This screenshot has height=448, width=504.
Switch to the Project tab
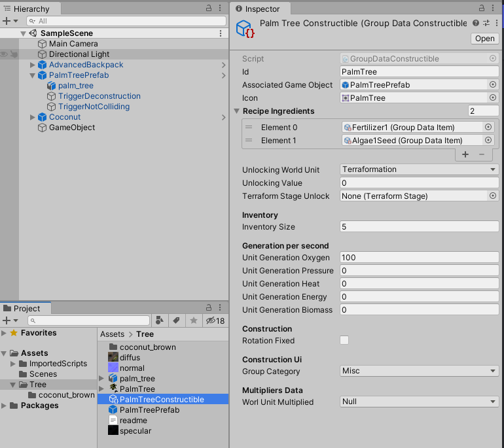(26, 308)
